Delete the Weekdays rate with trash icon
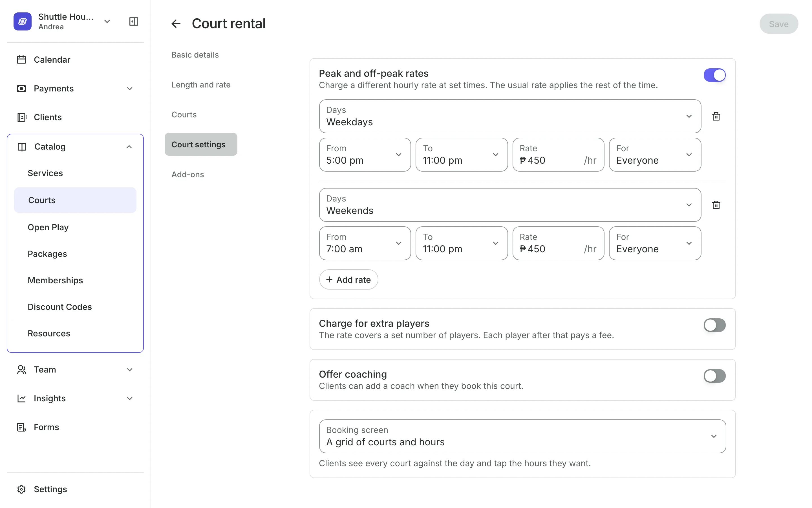 coord(716,116)
